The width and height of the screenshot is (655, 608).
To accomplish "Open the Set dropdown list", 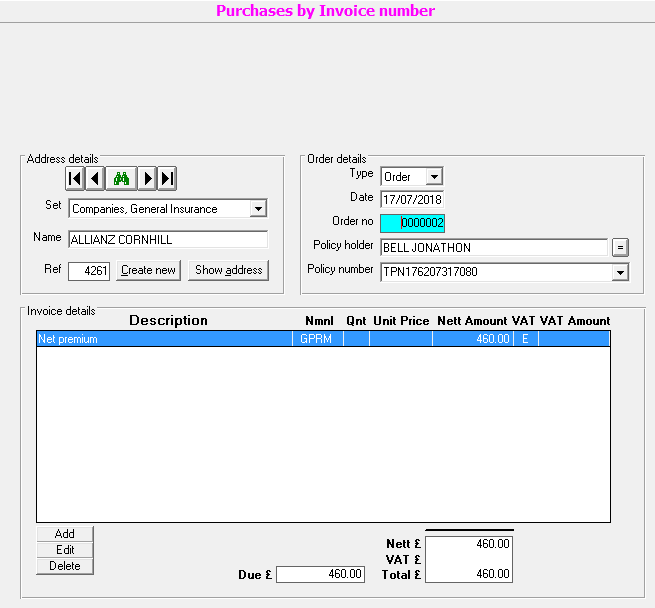I will [x=259, y=209].
